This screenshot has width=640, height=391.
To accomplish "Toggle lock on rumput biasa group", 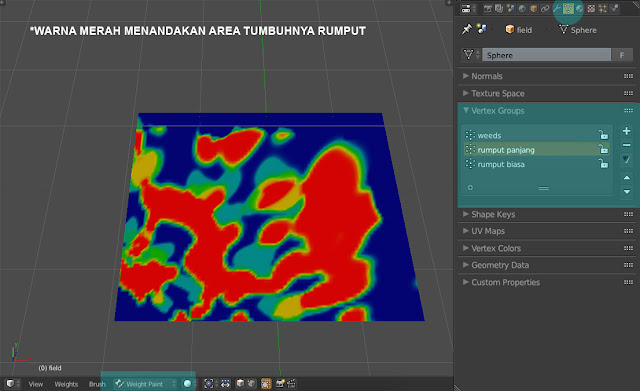I will (x=603, y=164).
